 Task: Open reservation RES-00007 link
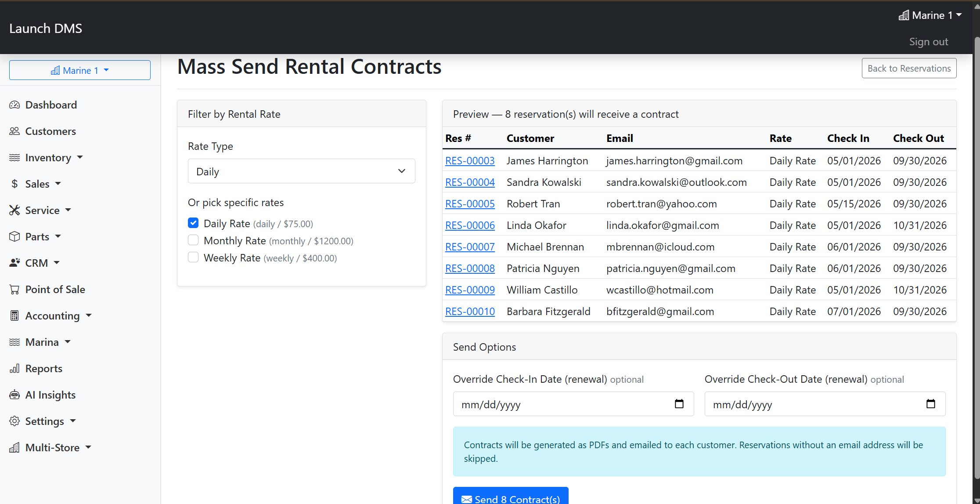pyautogui.click(x=470, y=247)
